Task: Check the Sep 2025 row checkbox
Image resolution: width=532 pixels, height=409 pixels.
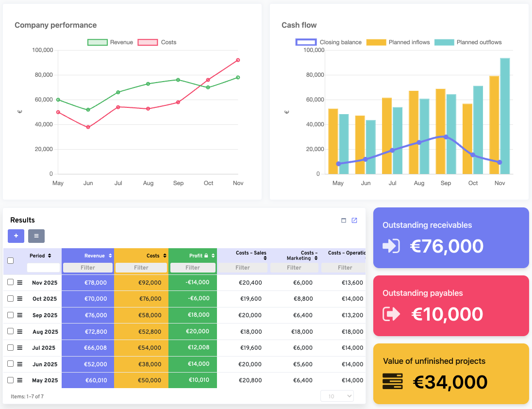Action: coord(11,315)
